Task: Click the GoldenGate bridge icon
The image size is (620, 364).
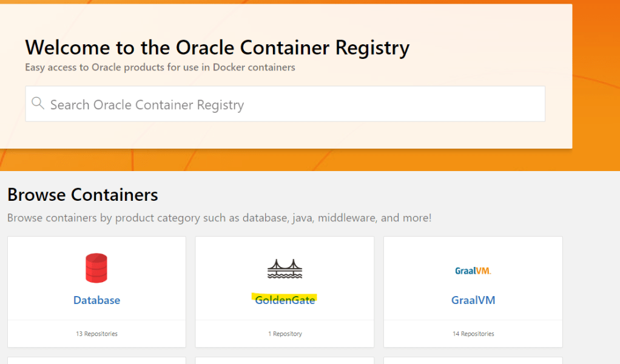Action: point(285,269)
